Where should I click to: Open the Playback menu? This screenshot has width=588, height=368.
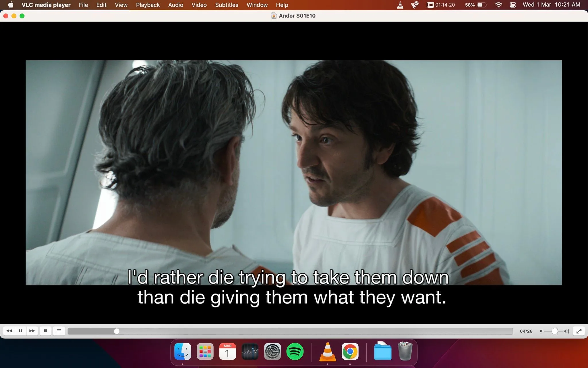pyautogui.click(x=148, y=5)
